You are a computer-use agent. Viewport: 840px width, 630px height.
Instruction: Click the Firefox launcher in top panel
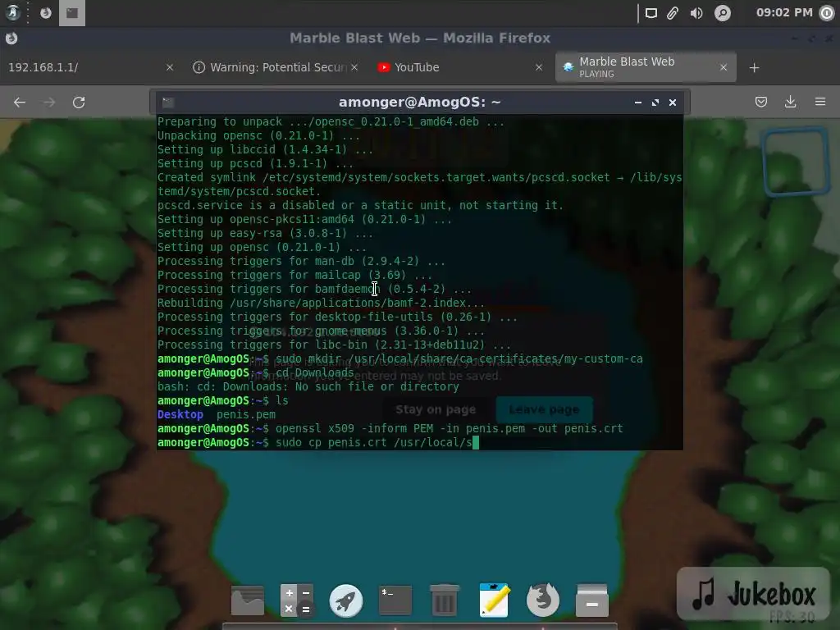click(46, 13)
